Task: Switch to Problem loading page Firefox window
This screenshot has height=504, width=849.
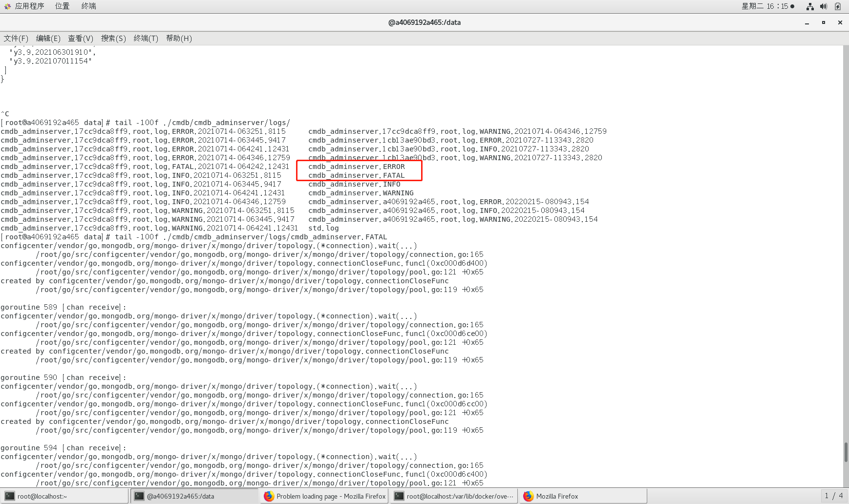Action: tap(324, 496)
